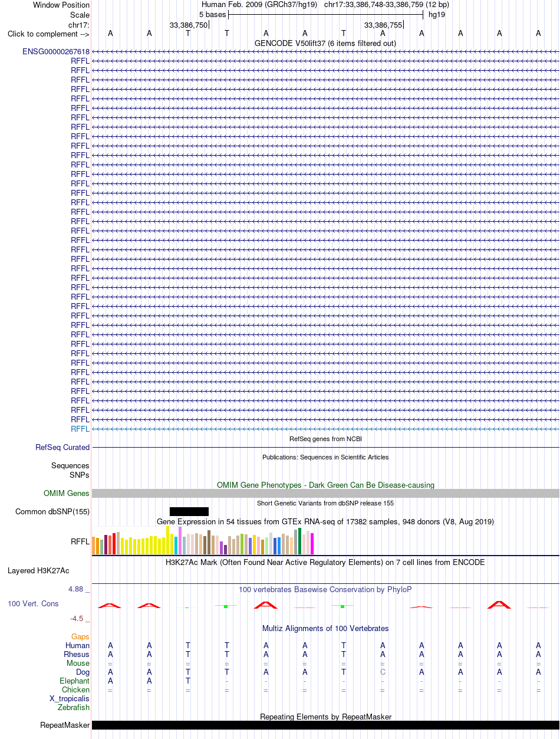560x739 pixels.
Task: Click the dark green bar in the GTEx chart
Action: click(300, 541)
